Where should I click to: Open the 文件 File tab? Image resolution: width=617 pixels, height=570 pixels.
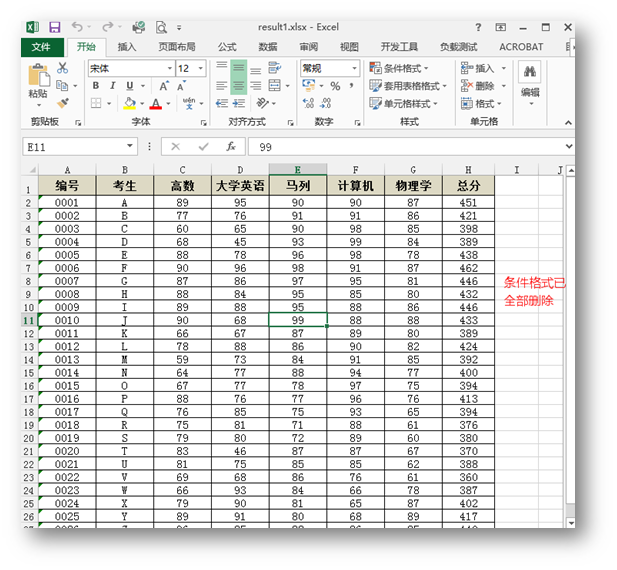[x=41, y=47]
